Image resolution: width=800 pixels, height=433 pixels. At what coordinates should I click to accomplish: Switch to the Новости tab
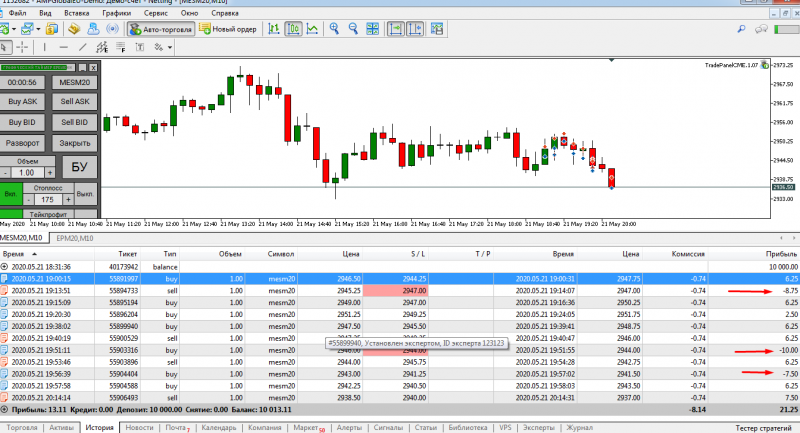point(139,428)
